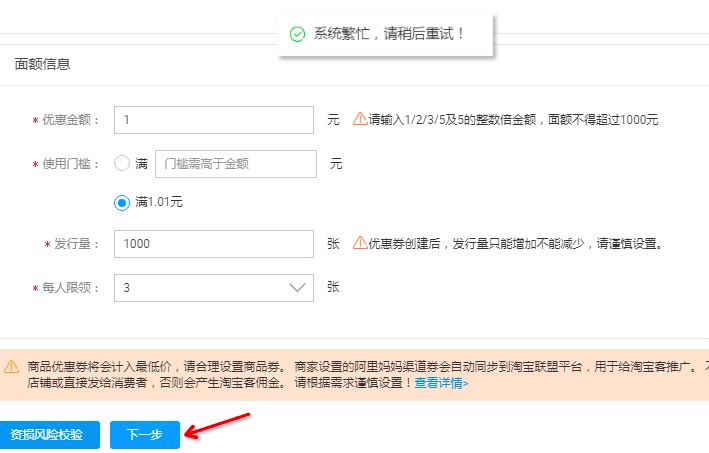The width and height of the screenshot is (709, 453).
Task: Select the custom 满 threshold radio button
Action: click(x=122, y=163)
